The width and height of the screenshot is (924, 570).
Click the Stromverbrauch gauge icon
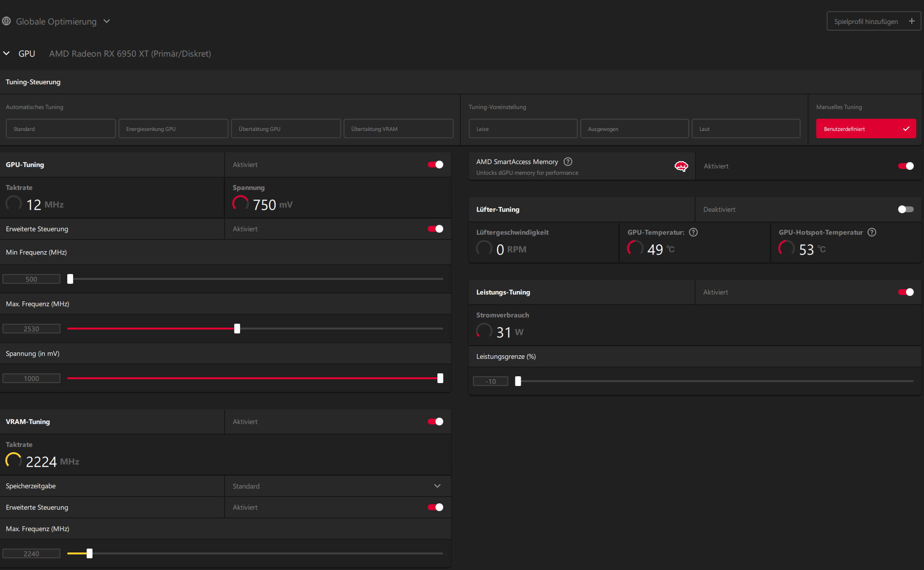[484, 331]
